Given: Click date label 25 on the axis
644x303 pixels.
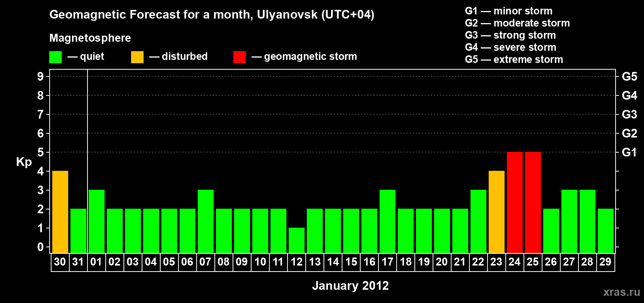Looking at the screenshot, I should click(x=533, y=262).
